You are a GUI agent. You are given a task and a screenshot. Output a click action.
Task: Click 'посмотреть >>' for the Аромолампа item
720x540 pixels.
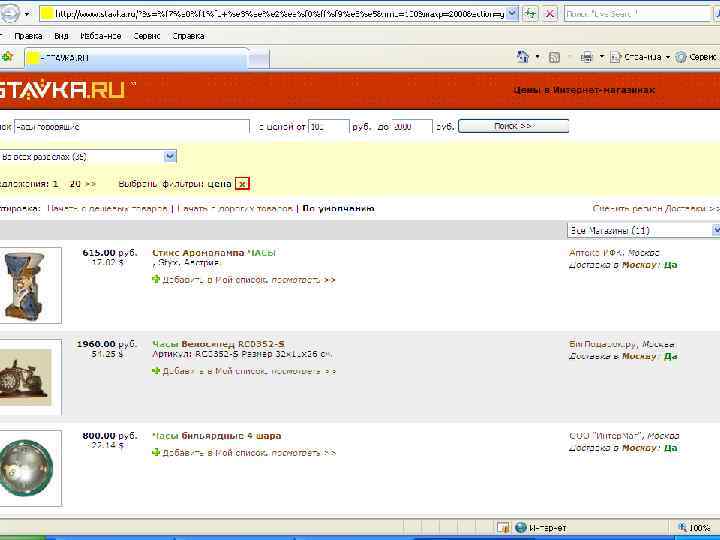pyautogui.click(x=303, y=280)
